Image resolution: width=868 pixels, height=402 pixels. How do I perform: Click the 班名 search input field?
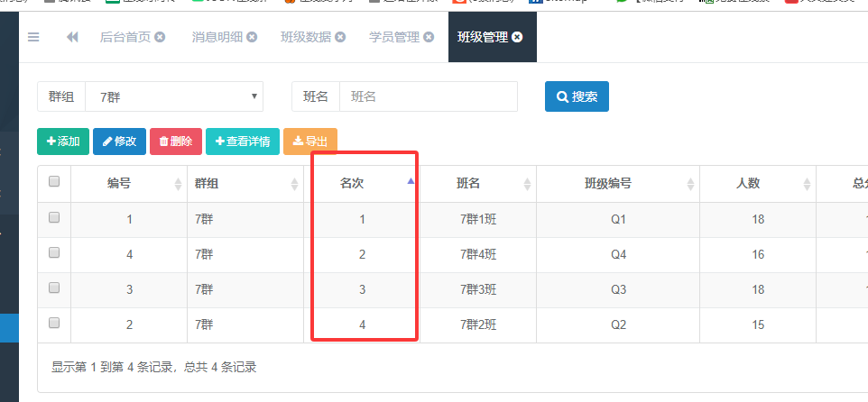pos(428,96)
